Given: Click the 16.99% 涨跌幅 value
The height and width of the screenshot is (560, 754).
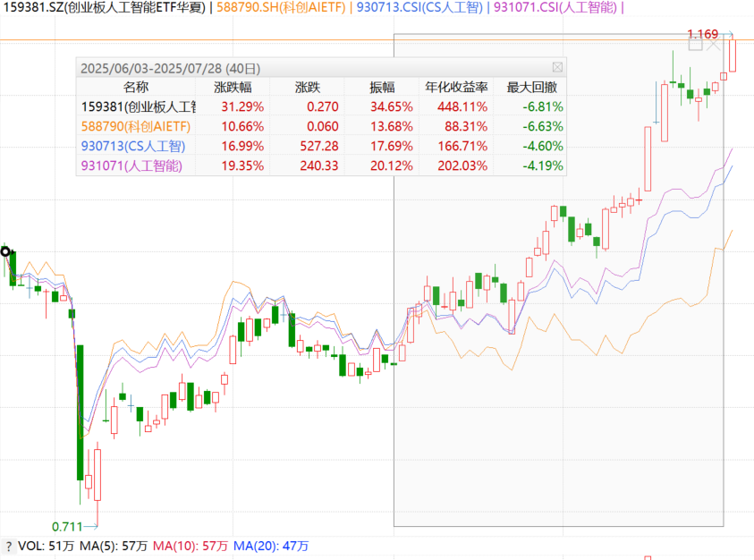Looking at the screenshot, I should point(242,146).
